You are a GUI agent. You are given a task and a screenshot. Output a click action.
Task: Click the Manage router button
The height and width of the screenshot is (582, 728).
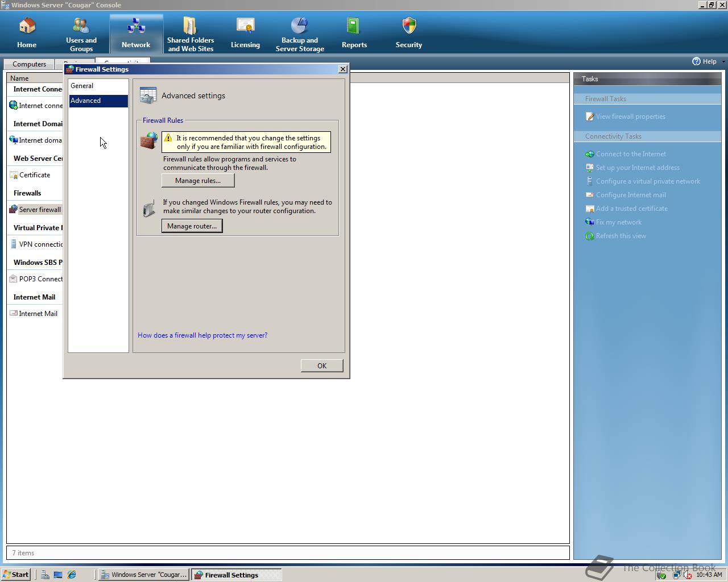pos(192,226)
